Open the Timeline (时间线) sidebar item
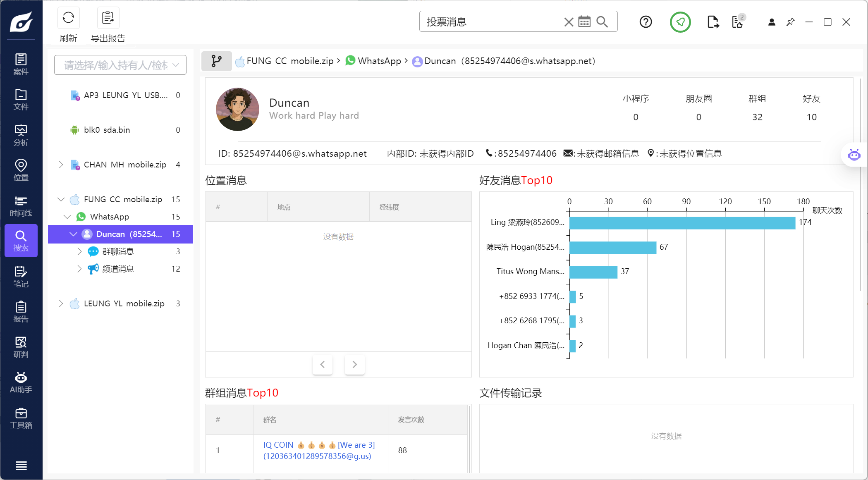The image size is (868, 480). coord(21,206)
